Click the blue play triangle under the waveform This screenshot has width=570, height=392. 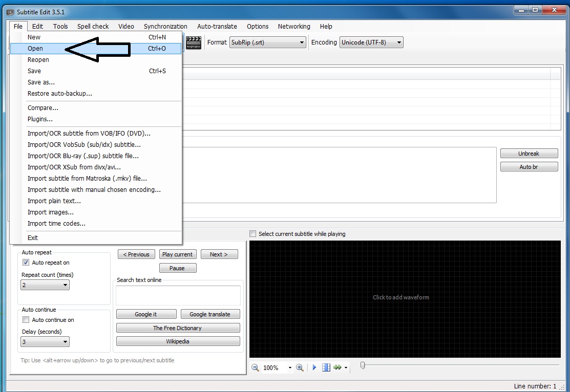pyautogui.click(x=314, y=367)
